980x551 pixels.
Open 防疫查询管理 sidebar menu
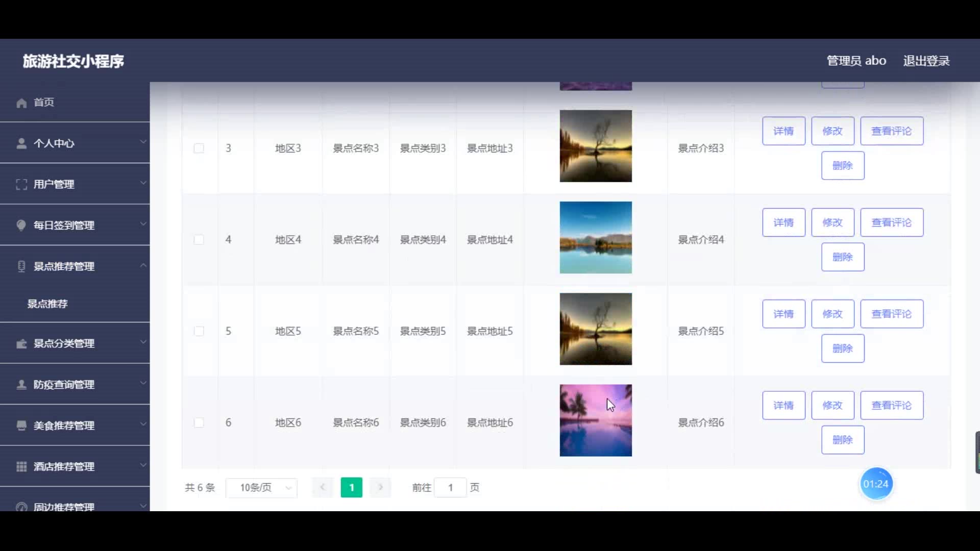click(x=75, y=384)
